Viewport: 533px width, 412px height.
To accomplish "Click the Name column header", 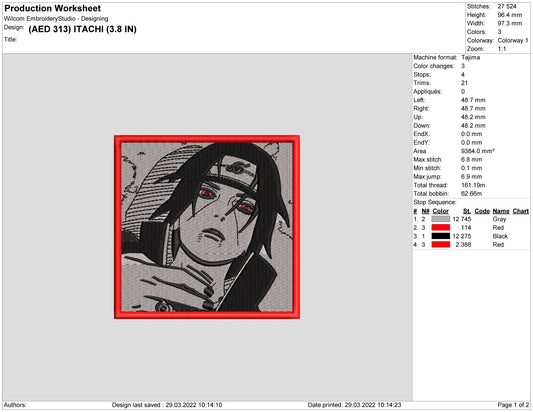I will 501,211.
